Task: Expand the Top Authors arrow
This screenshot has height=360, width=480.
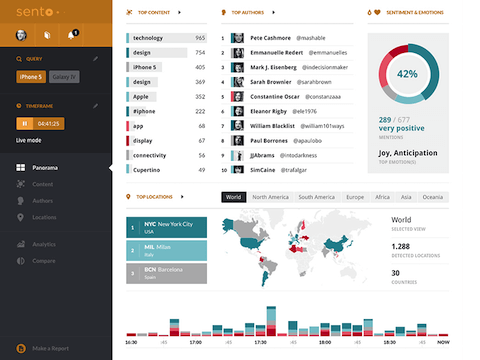Action: pyautogui.click(x=273, y=12)
